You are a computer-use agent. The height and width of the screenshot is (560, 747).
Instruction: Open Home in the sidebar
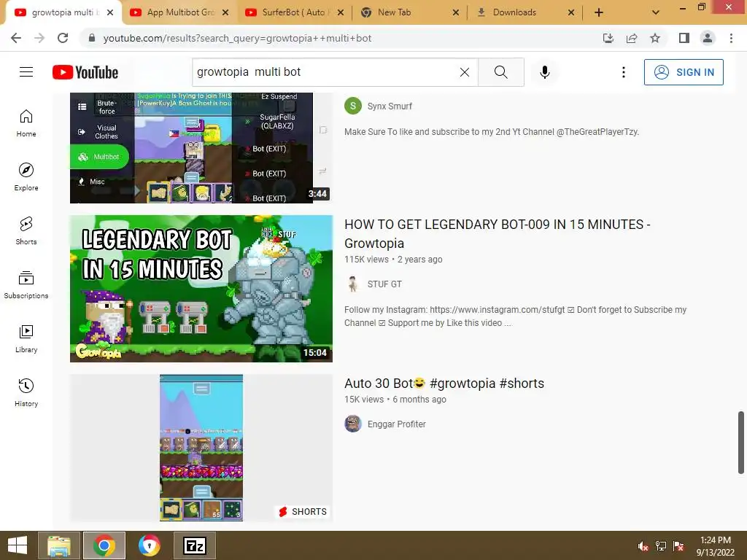[x=26, y=122]
